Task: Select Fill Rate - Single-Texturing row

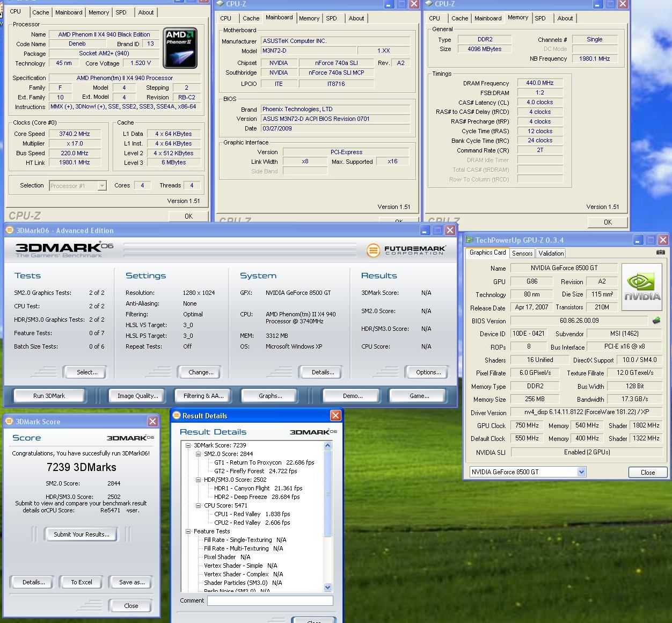Action: coord(245,540)
